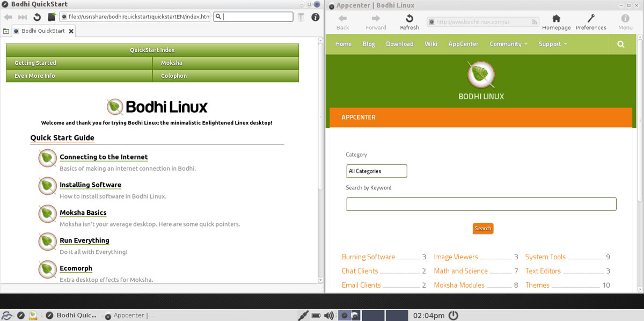This screenshot has width=644, height=321.
Task: Open the Image Viewers category
Action: (456, 257)
